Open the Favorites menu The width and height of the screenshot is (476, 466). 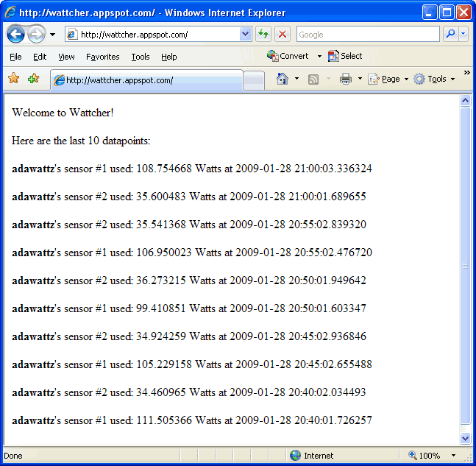pos(103,57)
